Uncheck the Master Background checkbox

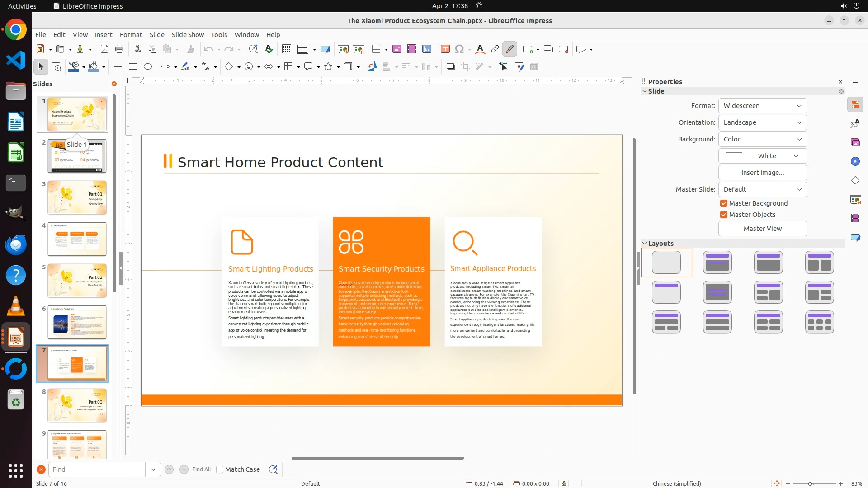click(724, 203)
